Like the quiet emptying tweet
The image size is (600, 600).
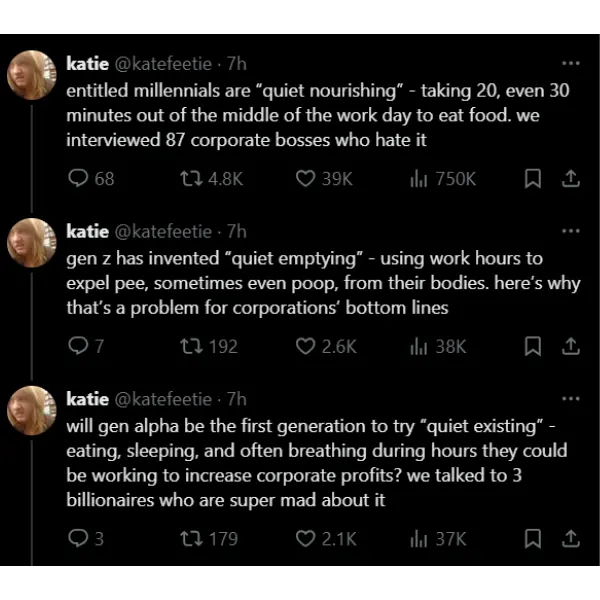click(x=307, y=347)
